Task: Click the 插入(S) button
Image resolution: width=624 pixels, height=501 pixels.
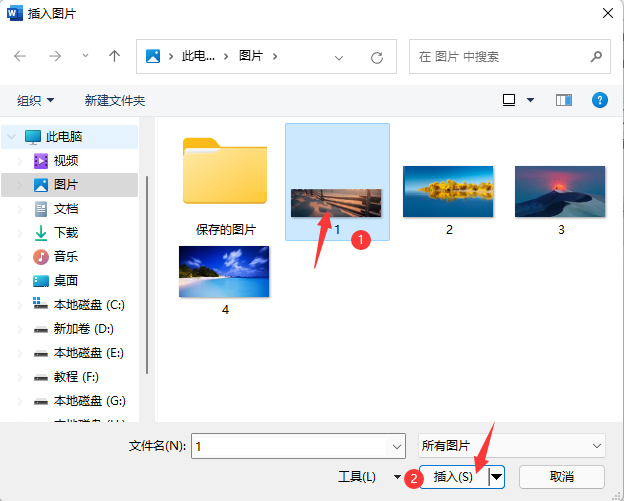Action: click(x=454, y=477)
